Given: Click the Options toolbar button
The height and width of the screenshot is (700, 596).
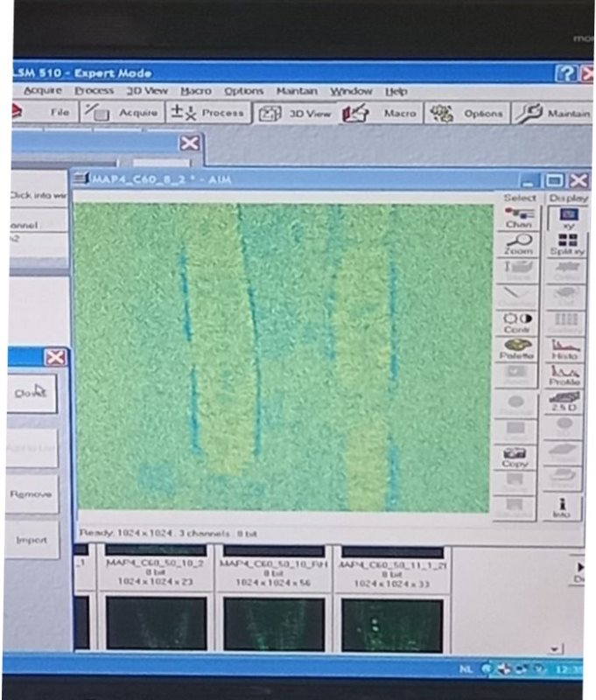Looking at the screenshot, I should click(x=468, y=113).
